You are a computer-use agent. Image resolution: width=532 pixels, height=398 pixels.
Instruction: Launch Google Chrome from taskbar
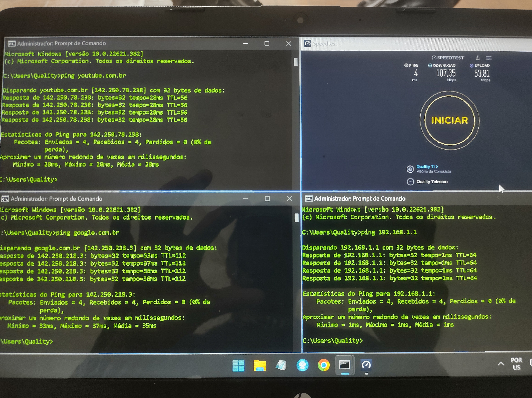pos(324,365)
